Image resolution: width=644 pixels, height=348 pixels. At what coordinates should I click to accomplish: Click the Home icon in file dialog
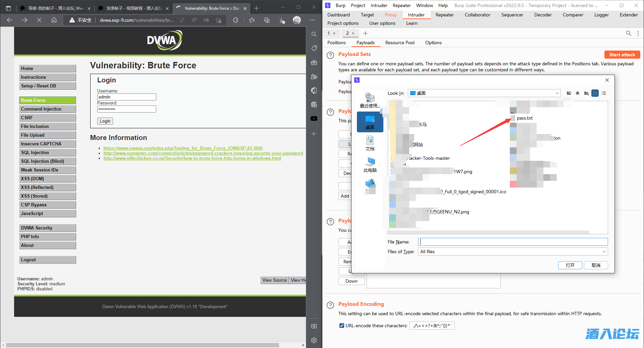[578, 93]
